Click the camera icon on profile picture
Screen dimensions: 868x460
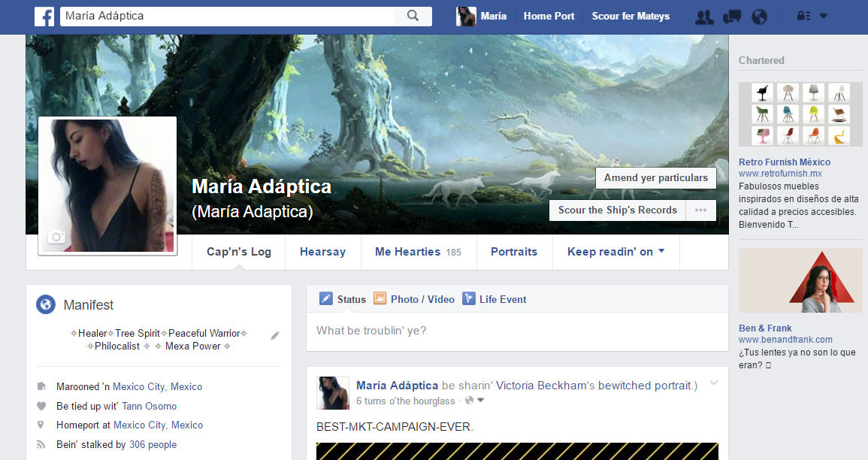[x=56, y=238]
